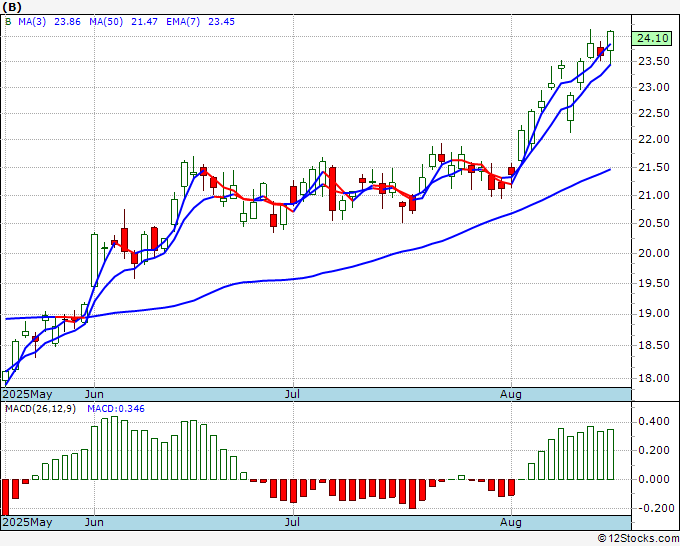Click Jun on the price chart date axis

click(x=94, y=394)
